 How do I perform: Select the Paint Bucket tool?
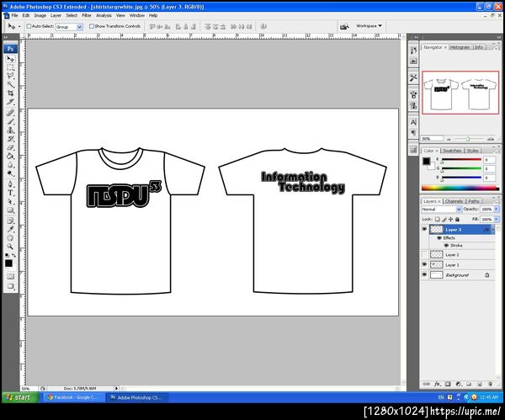10,157
